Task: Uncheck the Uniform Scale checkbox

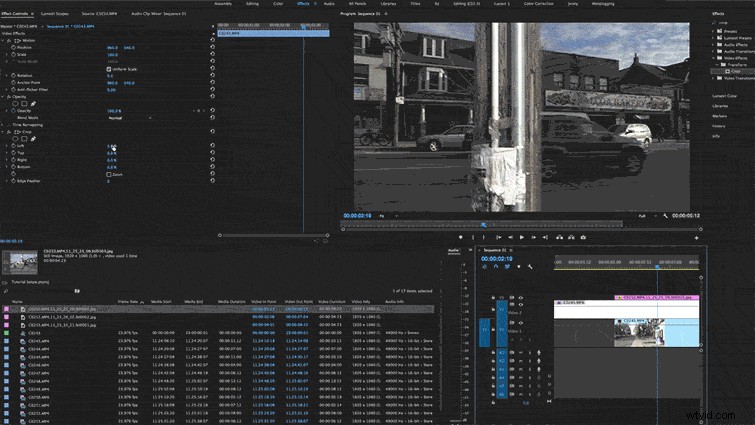Action: click(109, 69)
